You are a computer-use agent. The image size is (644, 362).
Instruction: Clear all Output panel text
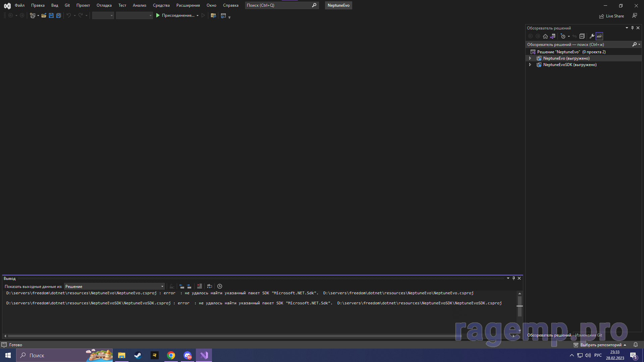point(200,286)
